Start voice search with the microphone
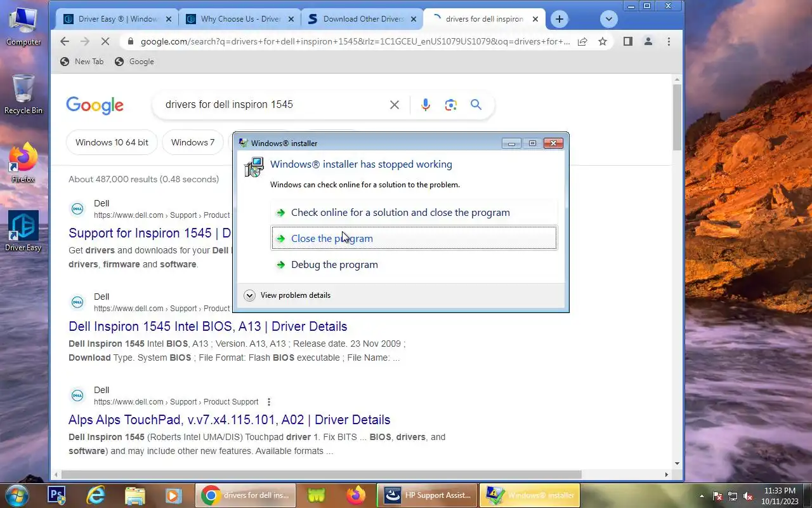This screenshot has width=812, height=508. tap(426, 105)
